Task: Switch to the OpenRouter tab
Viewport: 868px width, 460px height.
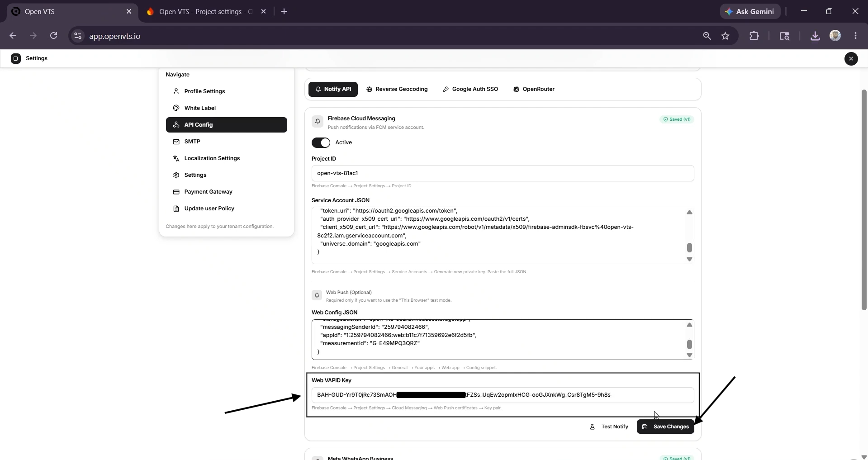Action: [x=534, y=89]
